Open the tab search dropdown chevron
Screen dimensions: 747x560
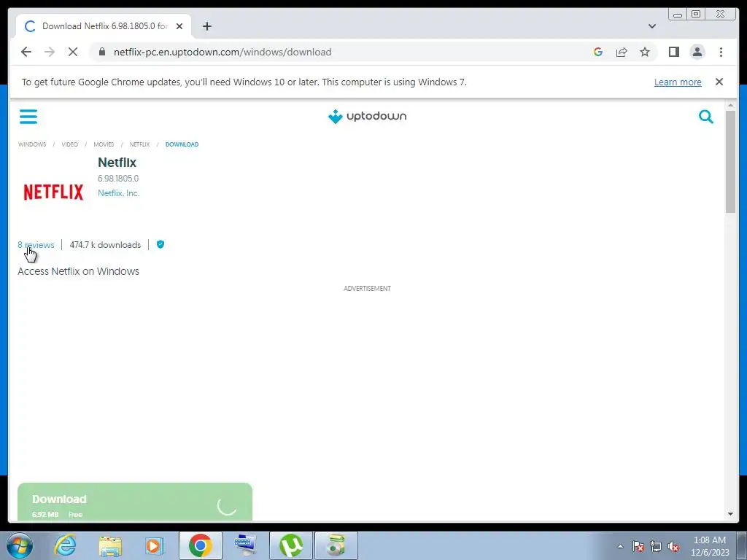[651, 26]
